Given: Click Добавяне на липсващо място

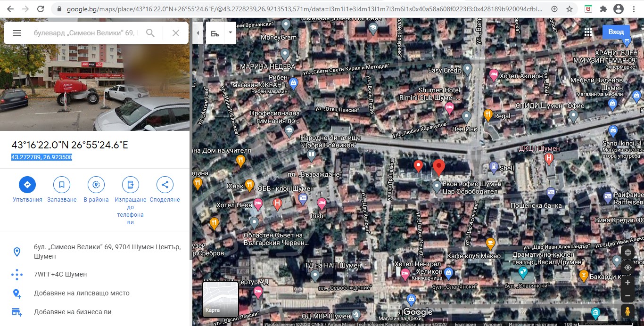Looking at the screenshot, I should tap(95, 293).
